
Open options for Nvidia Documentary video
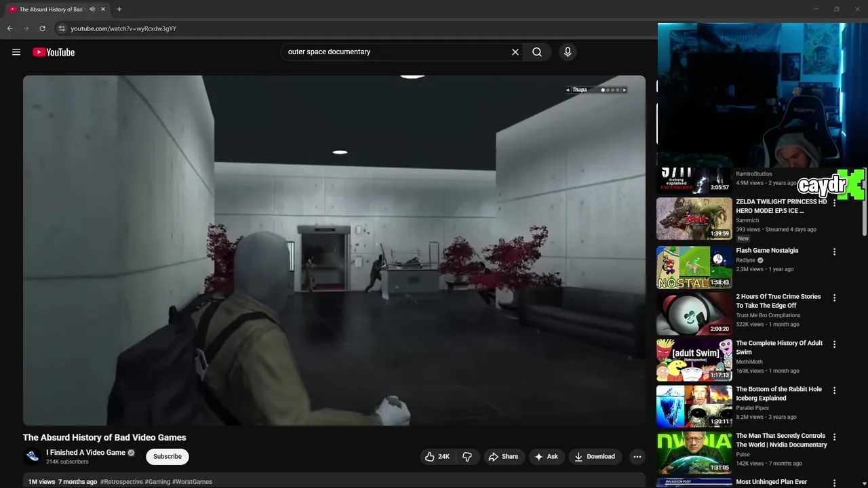pyautogui.click(x=835, y=437)
